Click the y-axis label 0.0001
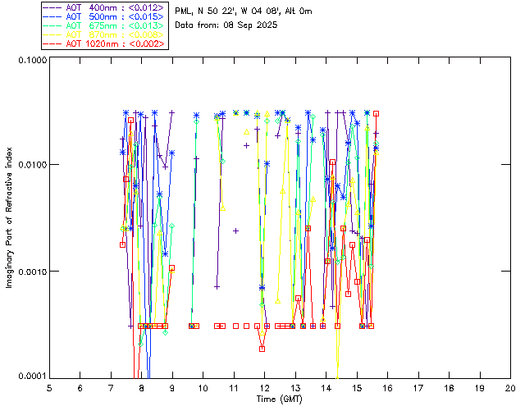 (x=32, y=376)
